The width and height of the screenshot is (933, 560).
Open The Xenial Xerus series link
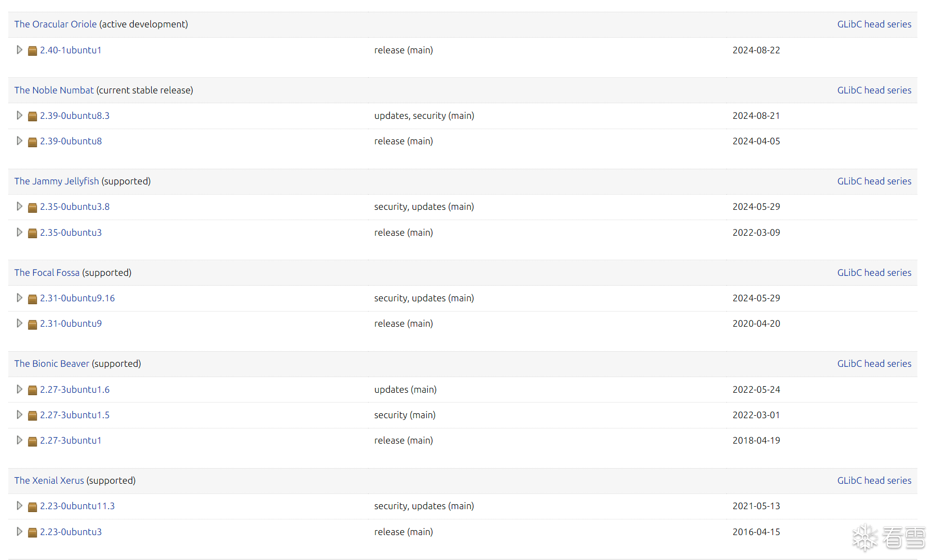(49, 480)
